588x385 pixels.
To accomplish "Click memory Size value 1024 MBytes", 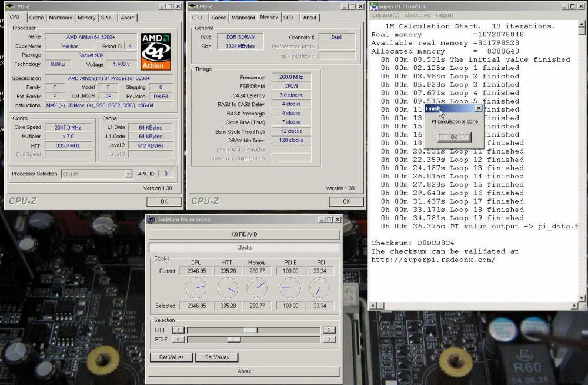I will click(x=240, y=46).
